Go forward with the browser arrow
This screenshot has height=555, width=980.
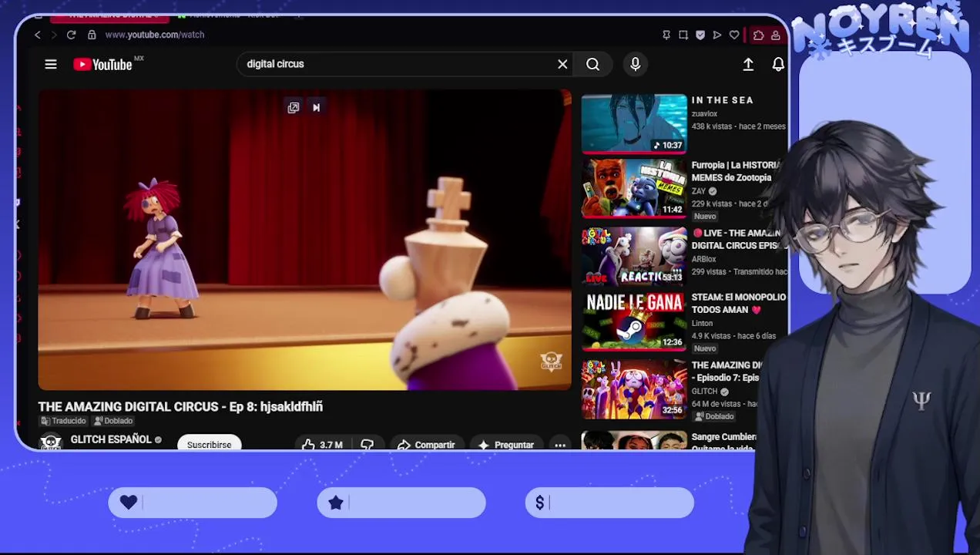[54, 35]
